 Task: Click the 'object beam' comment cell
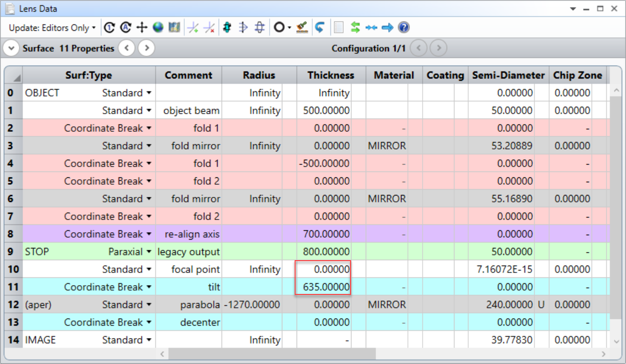[189, 111]
